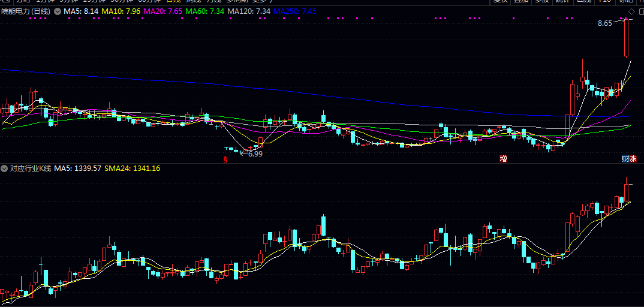This screenshot has height=307, width=644.
Task: Open the 增 event marker on the chart
Action: pyautogui.click(x=503, y=159)
